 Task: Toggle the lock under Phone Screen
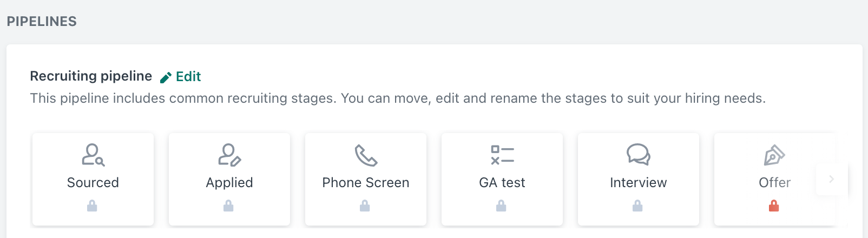point(365,206)
